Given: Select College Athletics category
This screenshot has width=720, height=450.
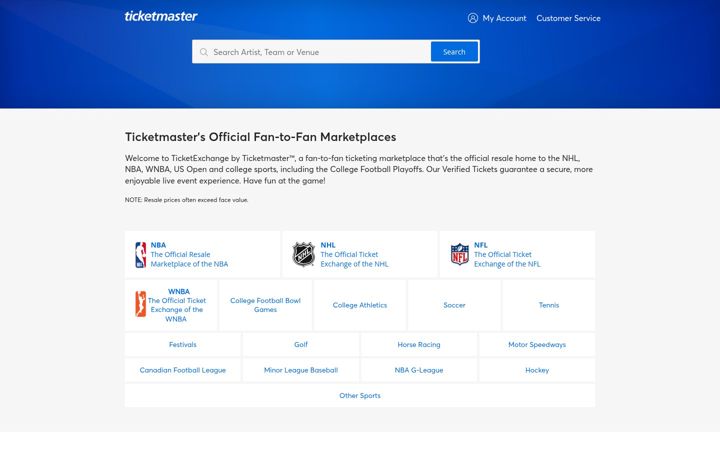Looking at the screenshot, I should click(x=360, y=305).
